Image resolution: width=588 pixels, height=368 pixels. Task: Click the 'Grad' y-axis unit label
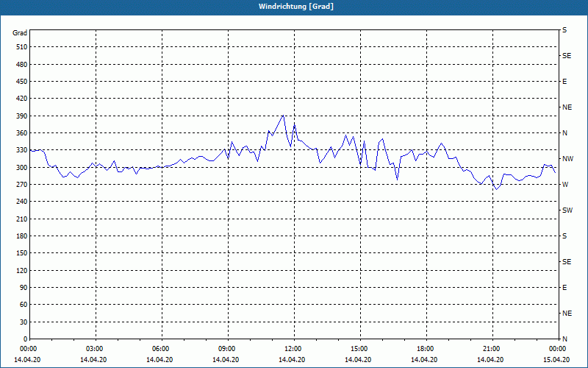point(20,33)
